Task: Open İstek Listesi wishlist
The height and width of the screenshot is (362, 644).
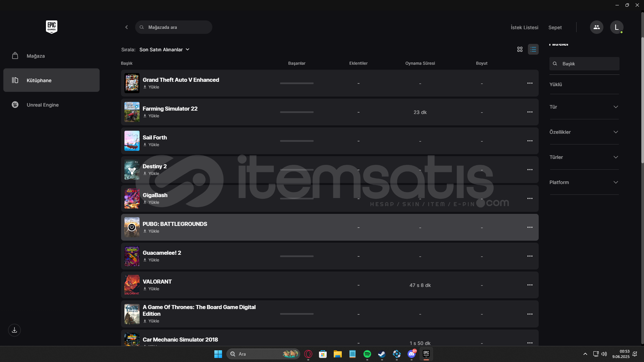Action: point(524,27)
